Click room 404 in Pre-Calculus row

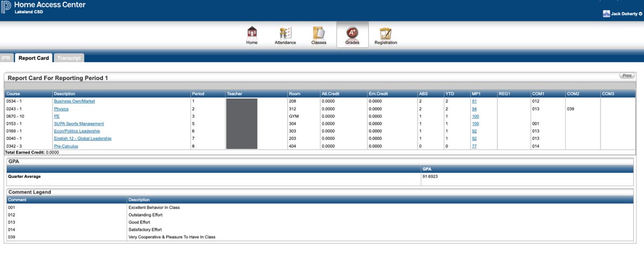click(x=292, y=146)
